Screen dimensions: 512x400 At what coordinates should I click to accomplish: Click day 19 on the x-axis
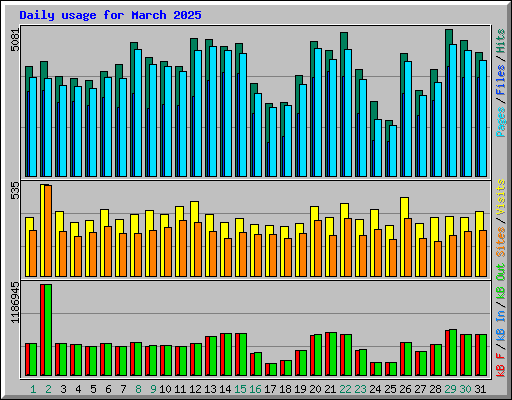tap(300, 389)
